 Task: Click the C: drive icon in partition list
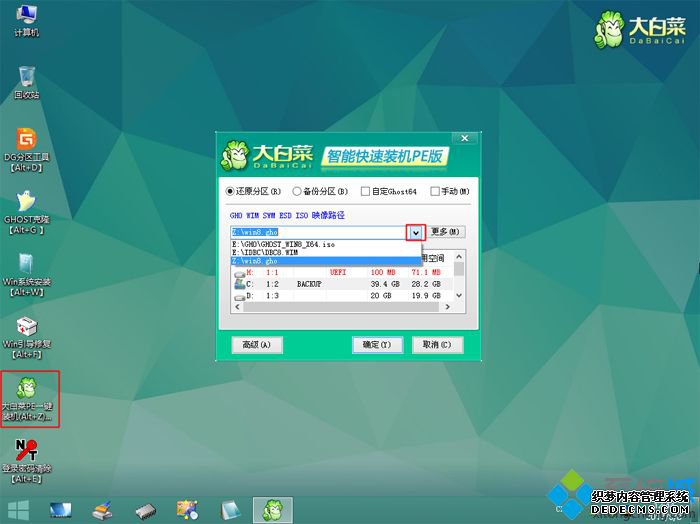click(x=239, y=284)
